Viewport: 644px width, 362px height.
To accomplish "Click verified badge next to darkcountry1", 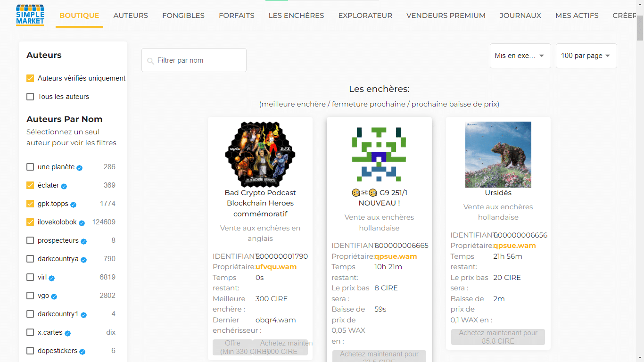I will click(83, 315).
